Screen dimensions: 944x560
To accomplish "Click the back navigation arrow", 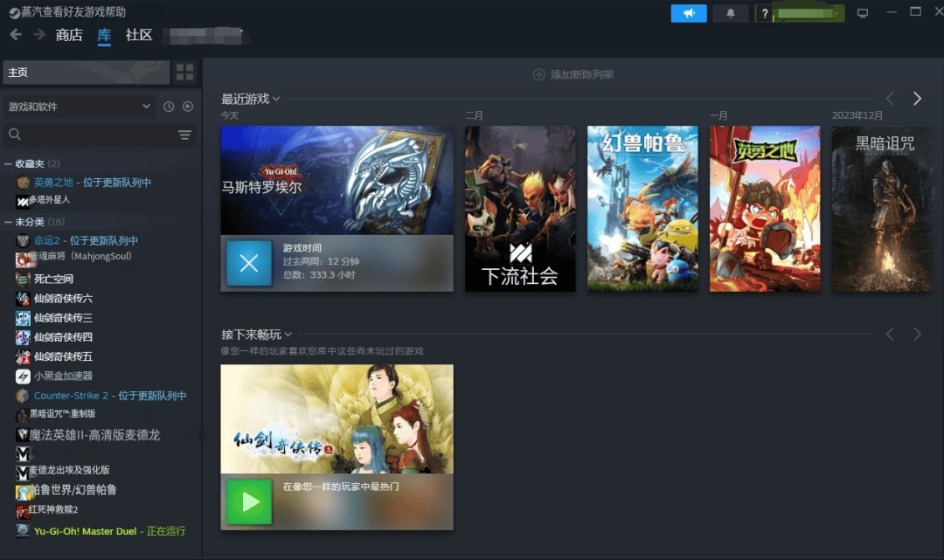I will pos(16,35).
